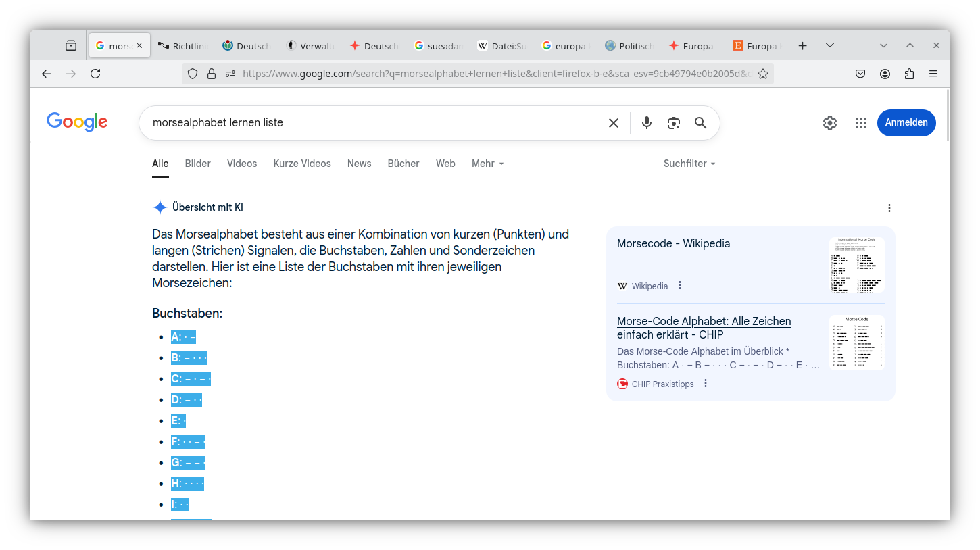Open the Morse-Code Alphabet CHIP link

704,328
